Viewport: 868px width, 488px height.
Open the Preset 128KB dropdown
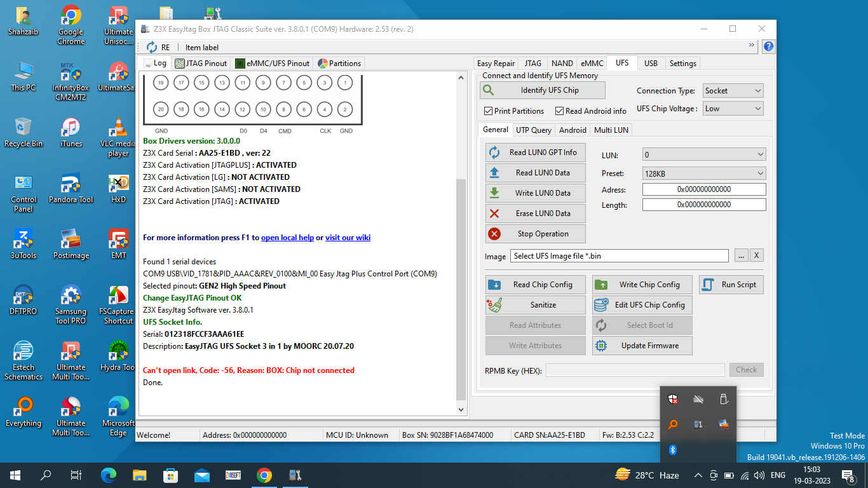point(703,173)
